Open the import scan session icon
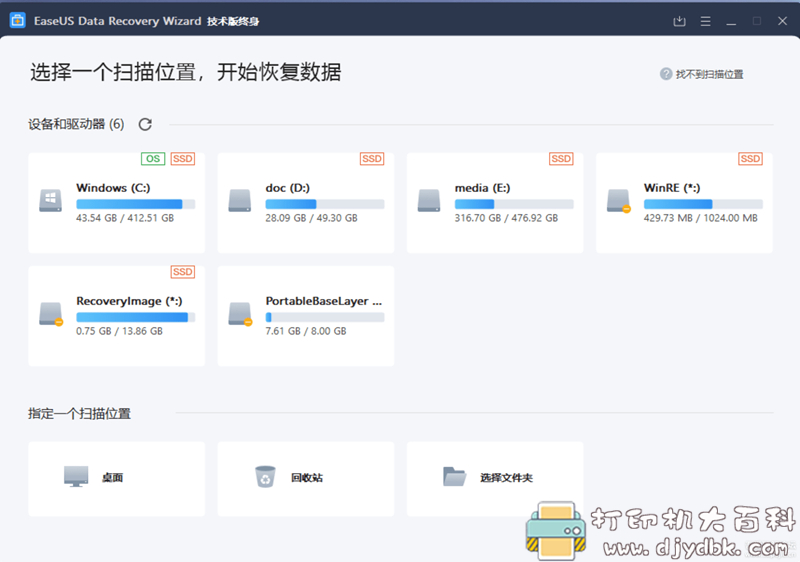The height and width of the screenshot is (562, 800). coord(679,21)
